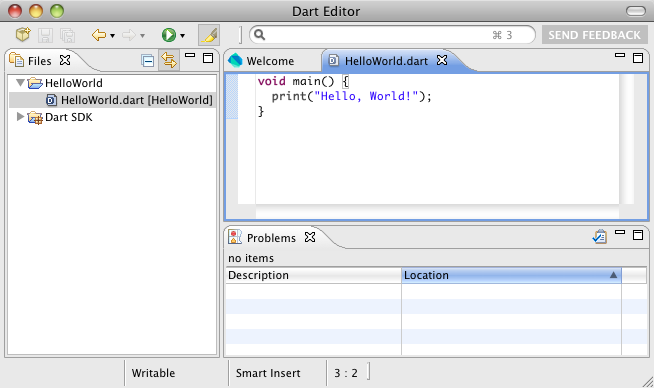Click the New Application package icon
This screenshot has width=654, height=388.
[23, 35]
